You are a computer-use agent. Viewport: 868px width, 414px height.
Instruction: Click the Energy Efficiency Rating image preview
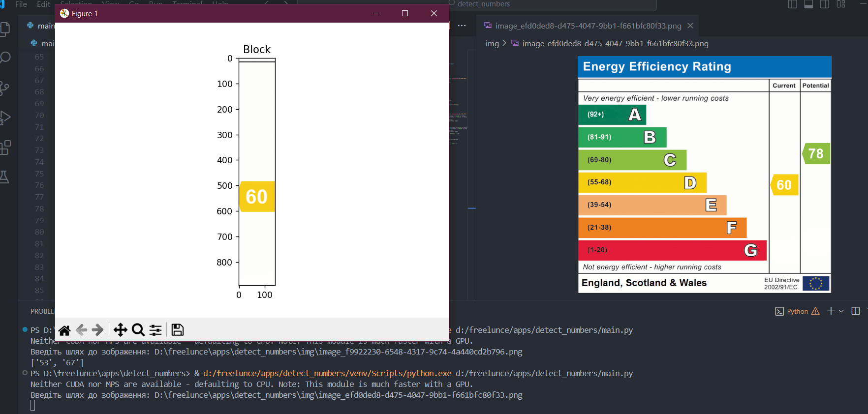point(705,175)
